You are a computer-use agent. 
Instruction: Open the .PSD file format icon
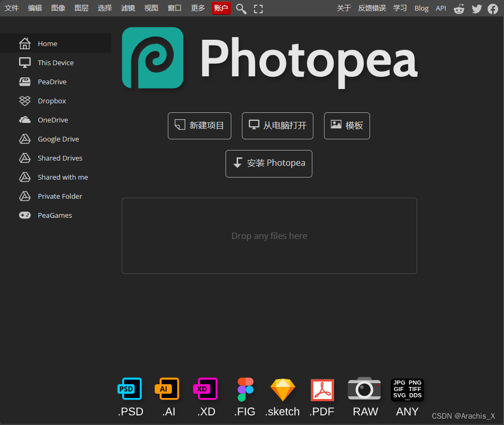click(x=130, y=389)
